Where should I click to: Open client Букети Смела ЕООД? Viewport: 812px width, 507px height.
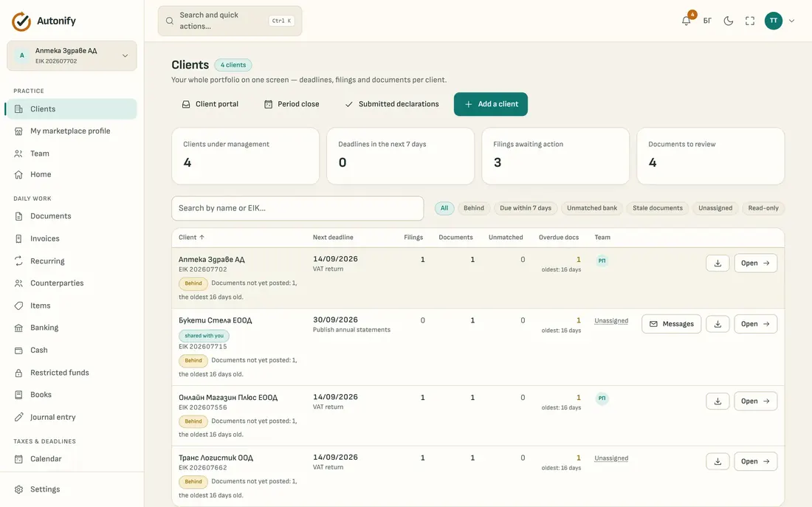point(756,324)
